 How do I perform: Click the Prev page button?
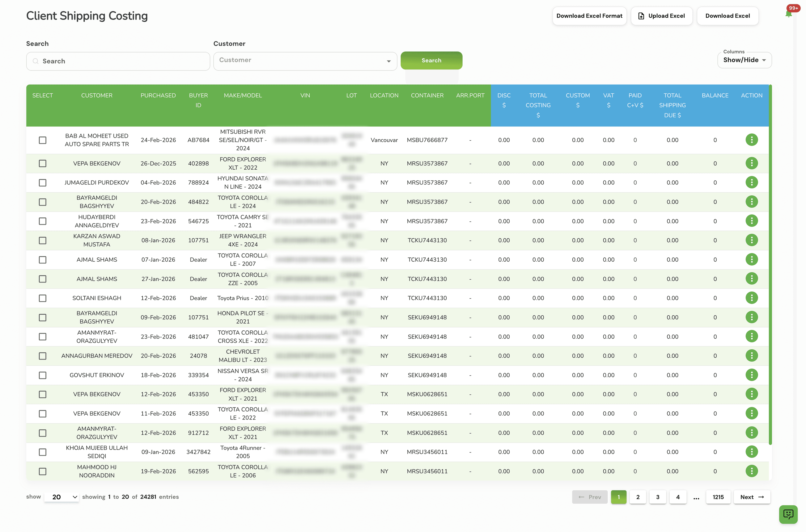(589, 497)
